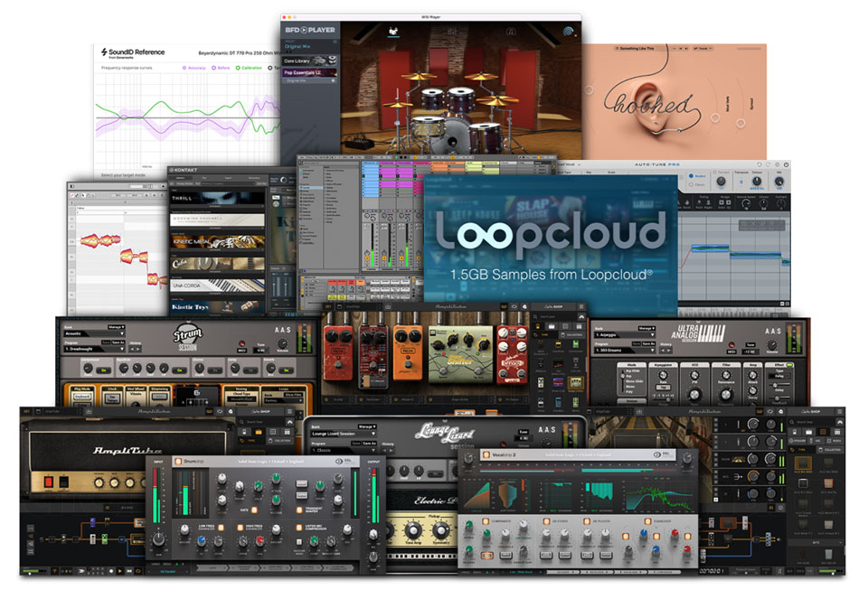Image resolution: width=868 pixels, height=590 pixels.
Task: Select Pop Essentials LE in the BFD Player sidebar
Action: [310, 72]
